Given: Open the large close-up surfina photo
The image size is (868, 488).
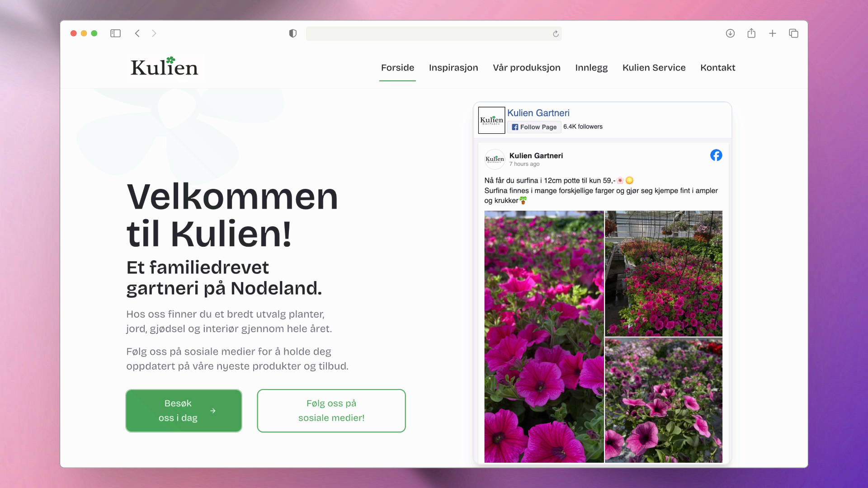Looking at the screenshot, I should pyautogui.click(x=544, y=337).
